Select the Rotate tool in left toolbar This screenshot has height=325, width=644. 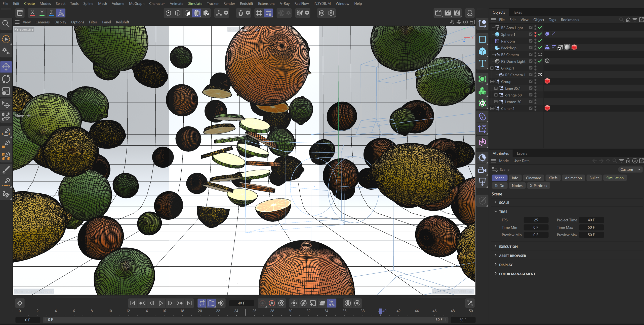[6, 79]
